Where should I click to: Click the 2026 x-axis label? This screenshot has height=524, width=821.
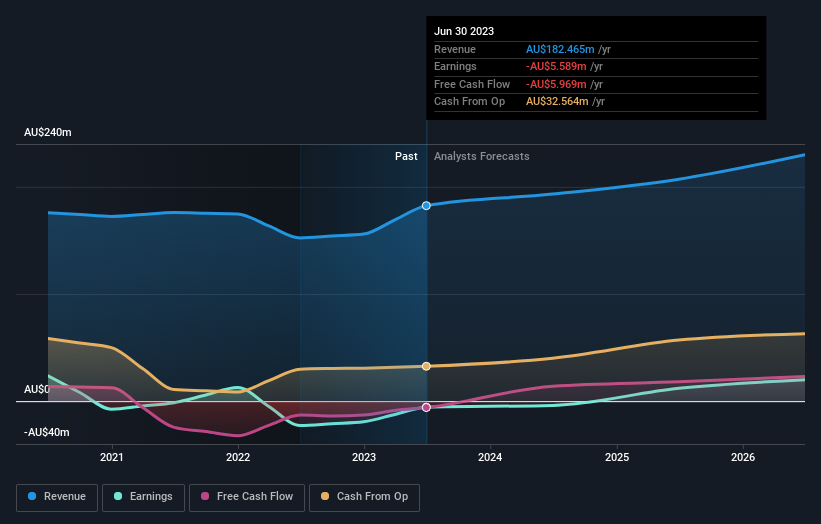click(743, 457)
